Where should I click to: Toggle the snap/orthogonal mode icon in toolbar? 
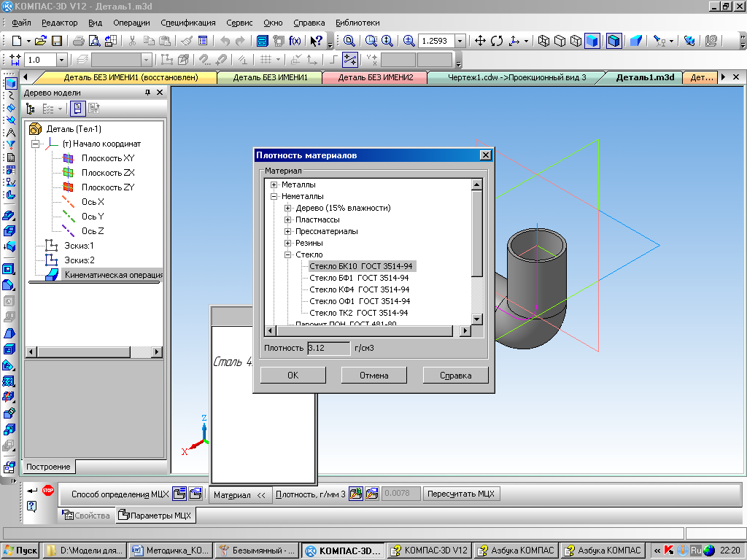[350, 60]
